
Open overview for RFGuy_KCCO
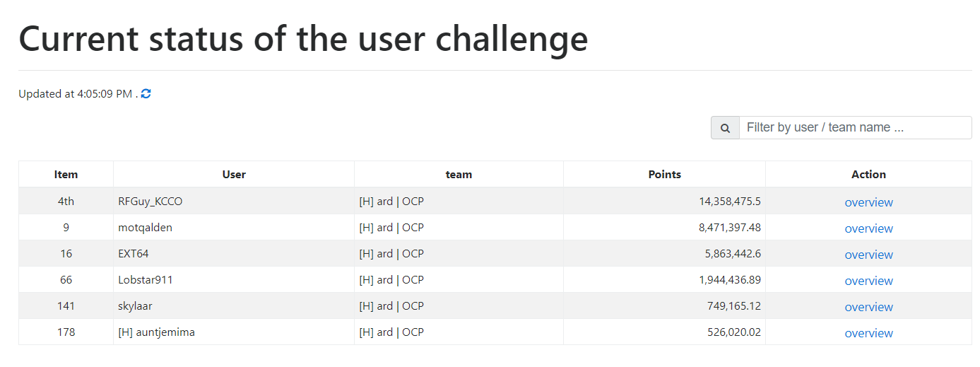[x=868, y=202]
